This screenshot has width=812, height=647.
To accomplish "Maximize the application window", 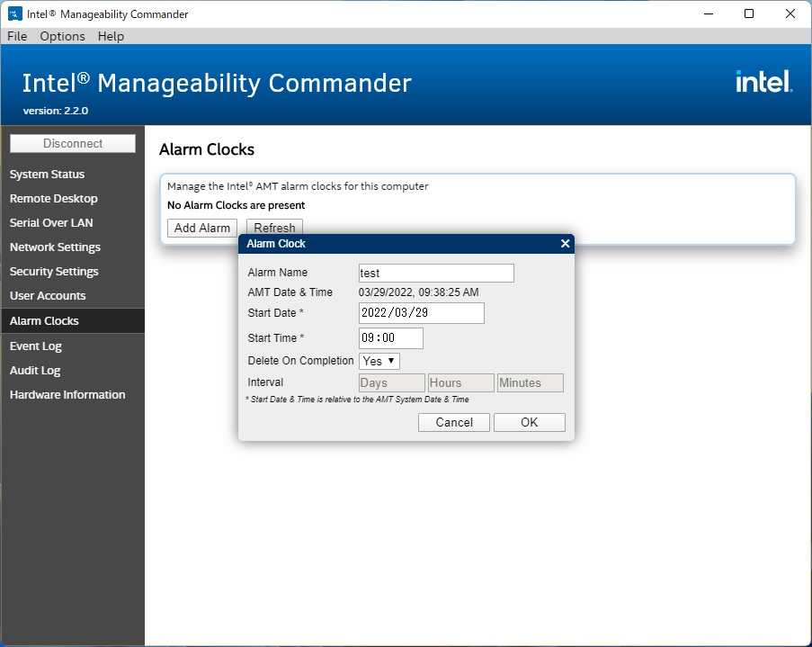I will pos(749,14).
